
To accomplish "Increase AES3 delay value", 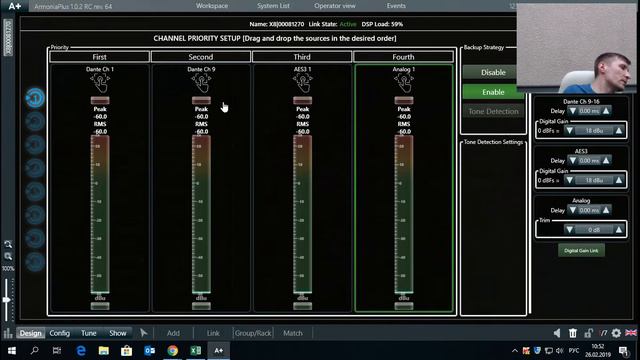I will (x=606, y=160).
